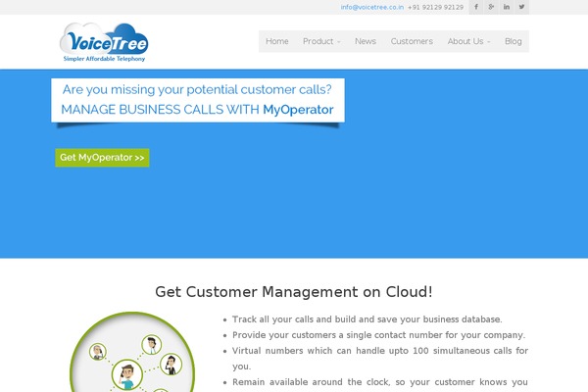Image resolution: width=588 pixels, height=392 pixels.
Task: Open the Twitter social icon
Action: pyautogui.click(x=521, y=7)
